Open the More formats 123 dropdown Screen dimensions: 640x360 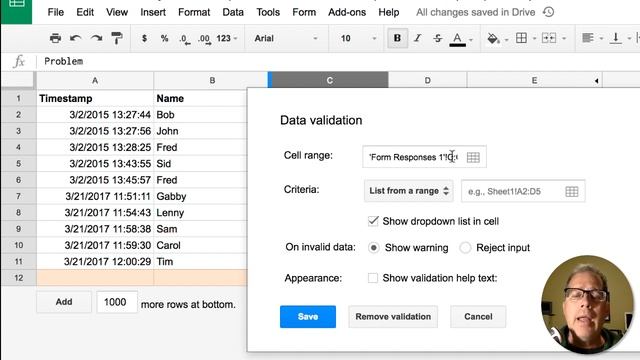click(x=227, y=38)
